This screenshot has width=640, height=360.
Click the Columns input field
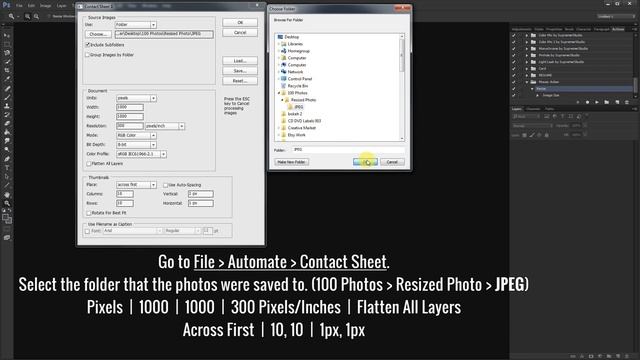[x=125, y=194]
